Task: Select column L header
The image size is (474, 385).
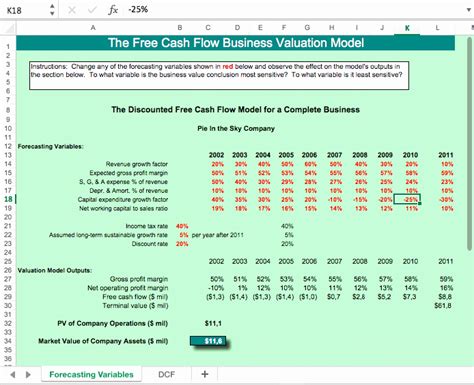Action: coord(437,28)
